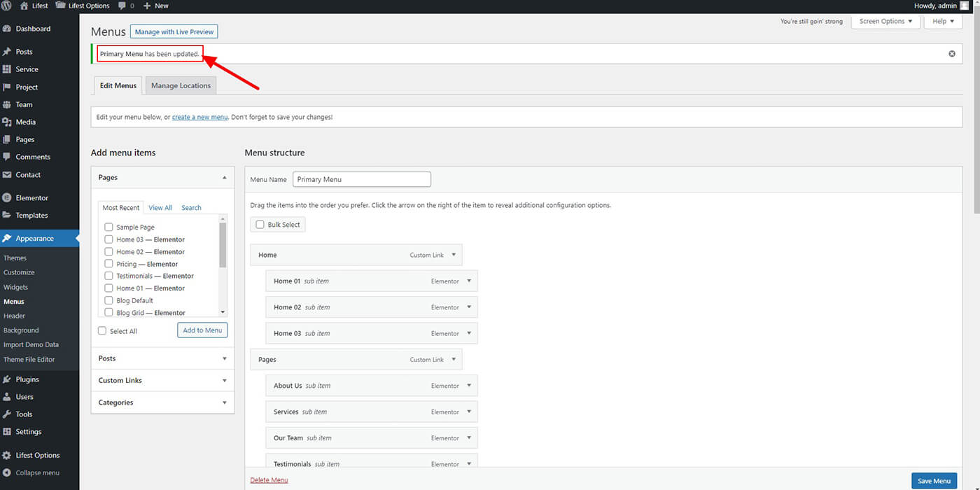Click the Contact envelope icon

point(7,175)
